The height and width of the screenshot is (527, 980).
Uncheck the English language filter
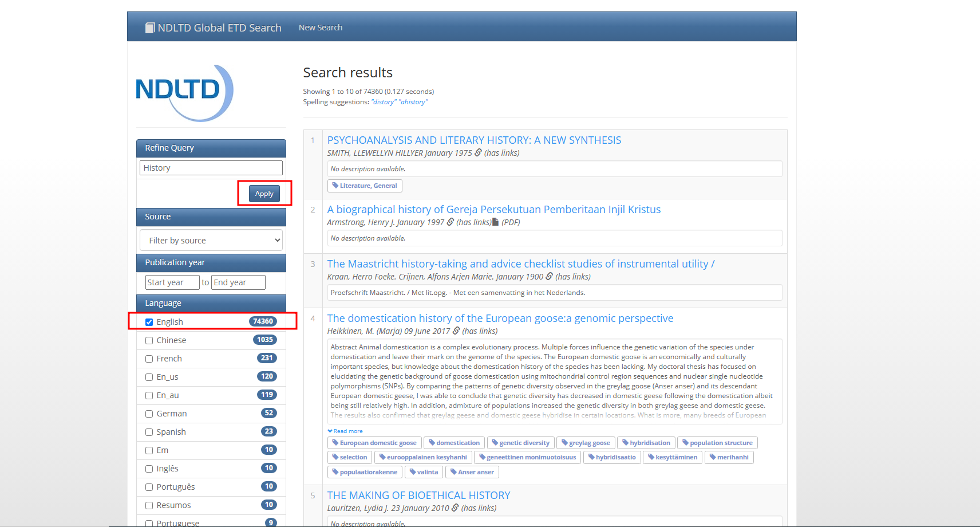pyautogui.click(x=149, y=322)
